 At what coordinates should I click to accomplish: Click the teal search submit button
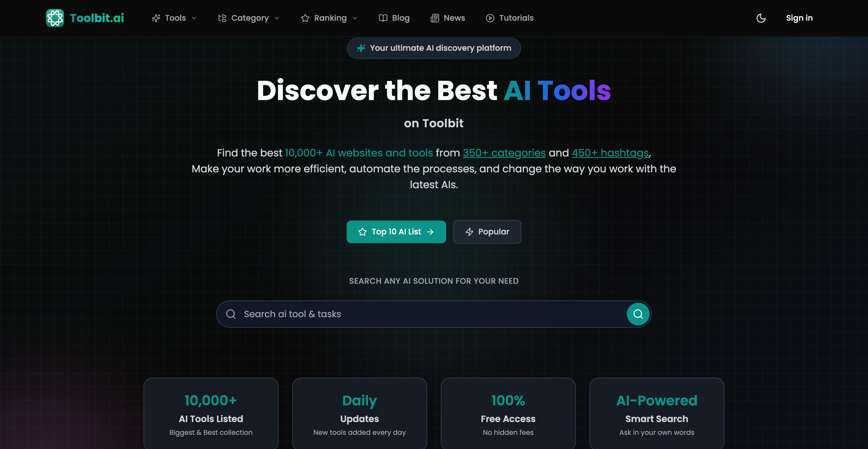[638, 314]
